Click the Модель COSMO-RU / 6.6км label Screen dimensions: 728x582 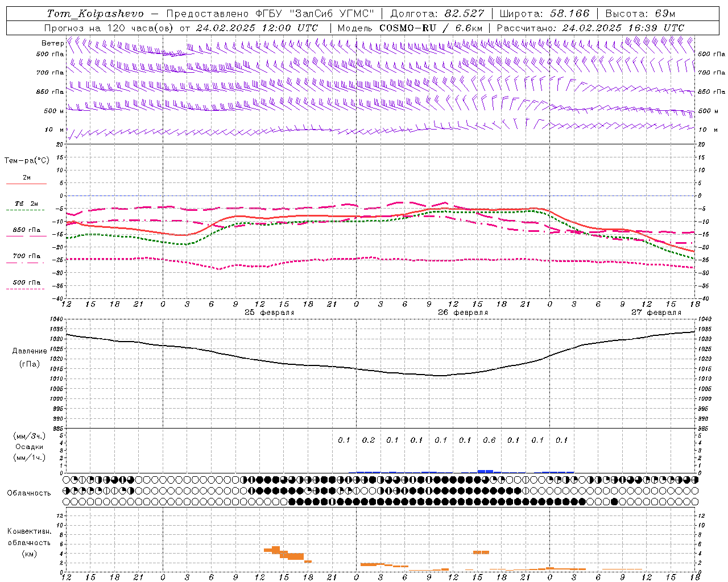[x=410, y=28]
